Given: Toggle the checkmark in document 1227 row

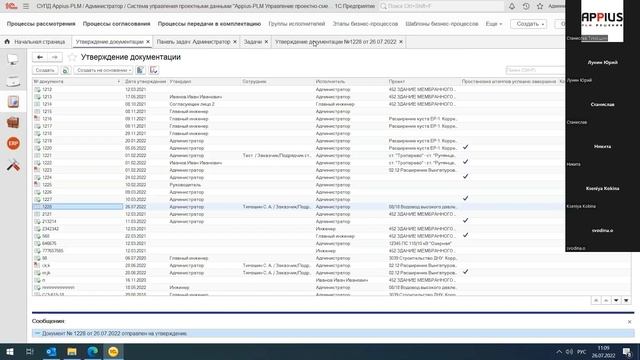Looking at the screenshot, I should point(465,198).
